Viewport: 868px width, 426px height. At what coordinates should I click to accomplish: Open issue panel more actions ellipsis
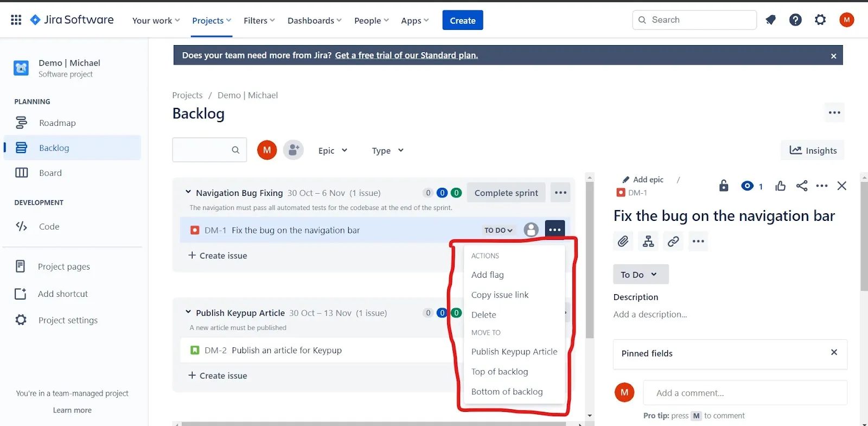pos(822,186)
